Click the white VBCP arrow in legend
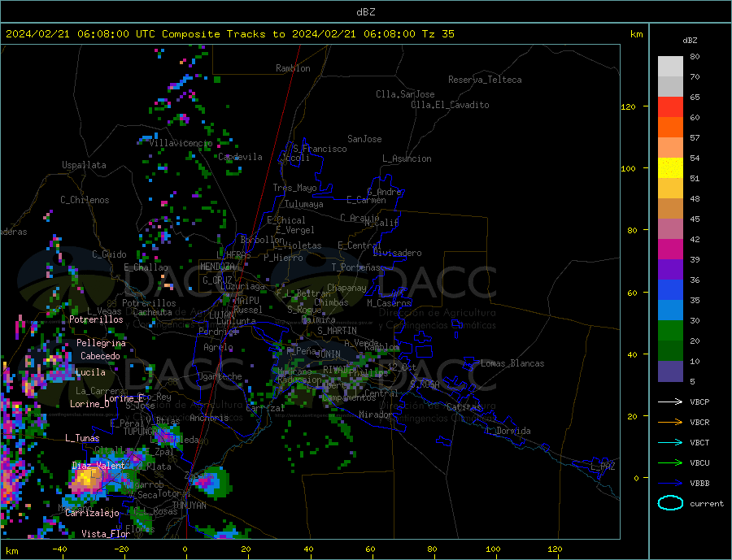 tap(670, 402)
